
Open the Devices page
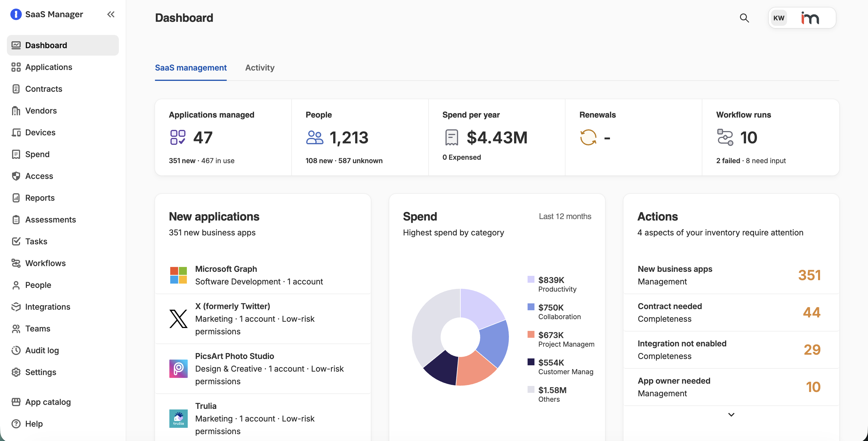coord(40,132)
